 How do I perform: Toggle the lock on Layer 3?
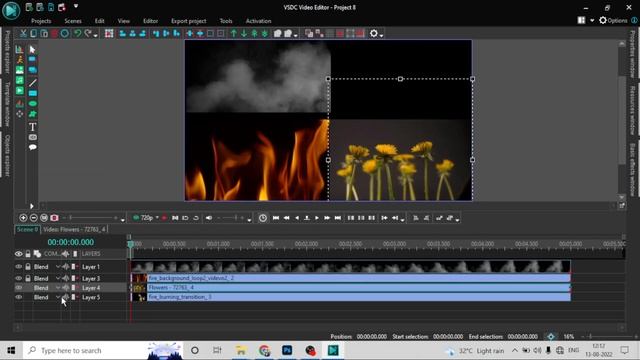[28, 278]
